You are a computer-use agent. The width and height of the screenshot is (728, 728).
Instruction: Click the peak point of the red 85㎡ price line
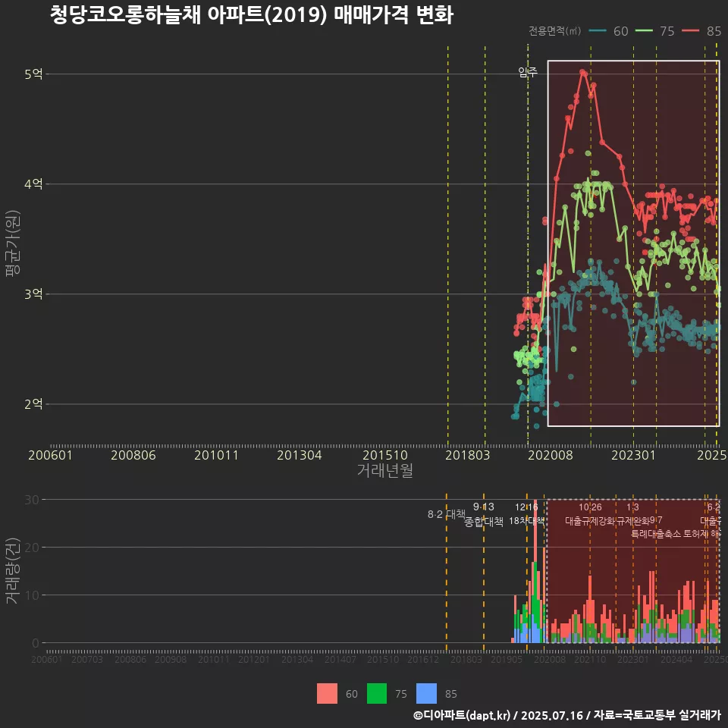pos(582,71)
